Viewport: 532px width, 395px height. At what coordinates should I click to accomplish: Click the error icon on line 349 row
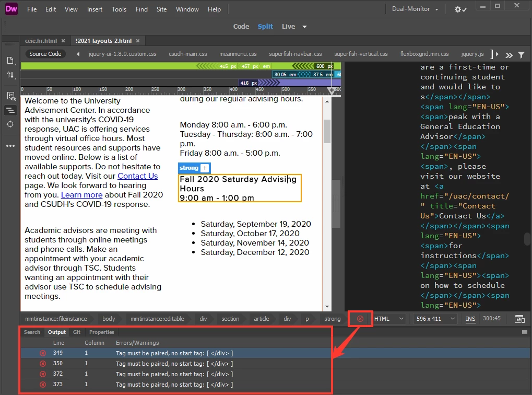tap(43, 353)
